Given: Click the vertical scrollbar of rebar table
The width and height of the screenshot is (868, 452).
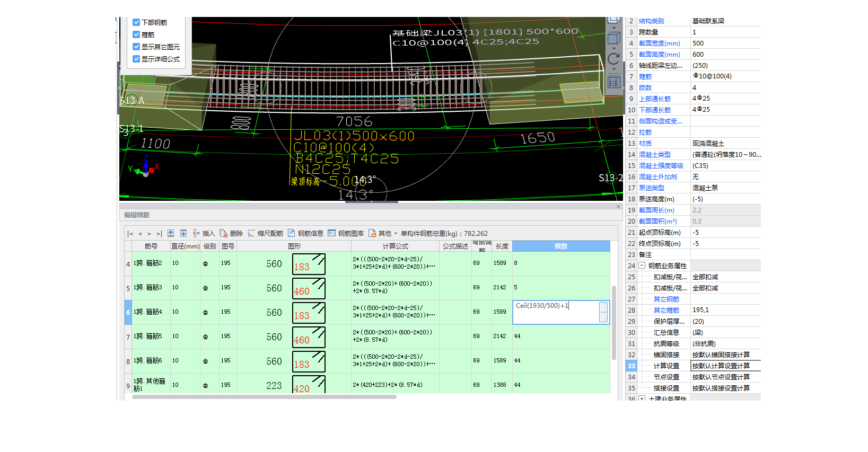Looking at the screenshot, I should (x=614, y=323).
